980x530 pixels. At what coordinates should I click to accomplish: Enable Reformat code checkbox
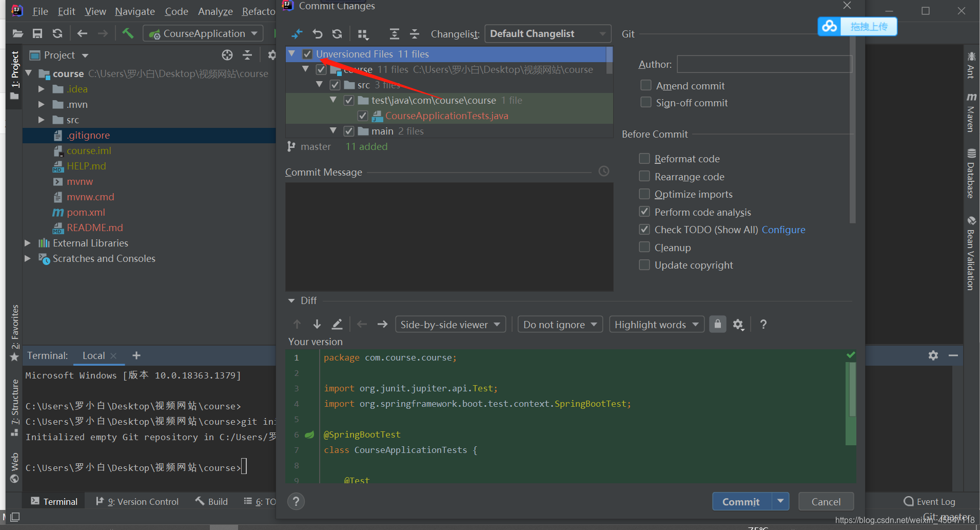point(644,159)
